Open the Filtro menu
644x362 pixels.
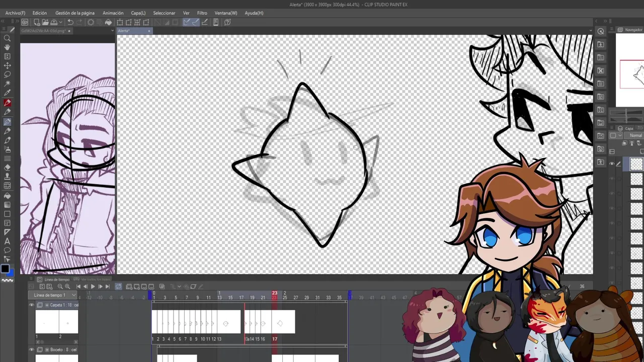pos(202,13)
